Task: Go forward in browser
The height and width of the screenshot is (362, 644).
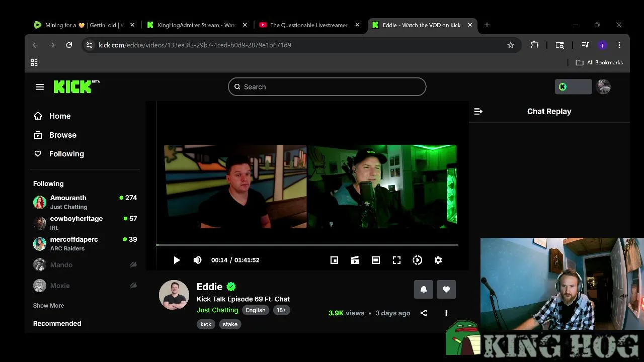Action: coord(52,45)
